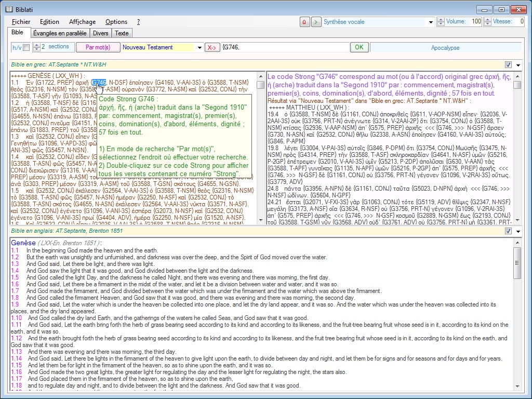This screenshot has width=532, height=399.
Task: Click the Biblati app icon in title bar
Action: point(8,9)
